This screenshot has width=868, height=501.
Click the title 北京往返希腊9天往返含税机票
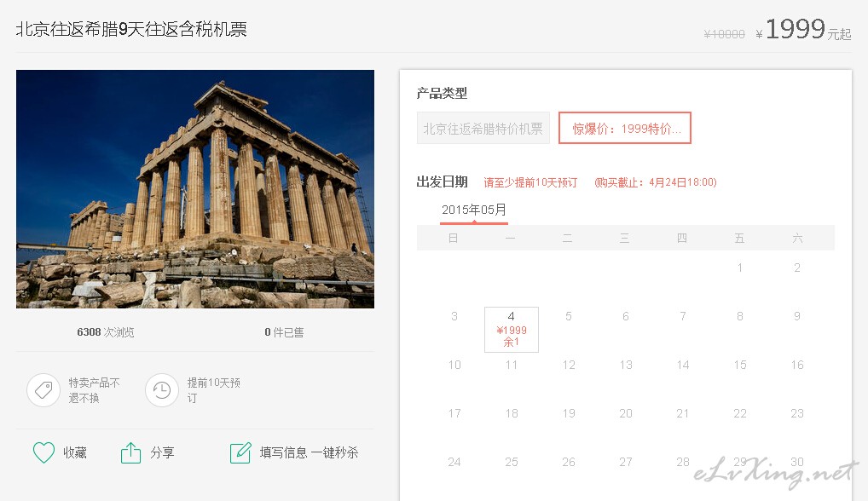click(x=132, y=29)
